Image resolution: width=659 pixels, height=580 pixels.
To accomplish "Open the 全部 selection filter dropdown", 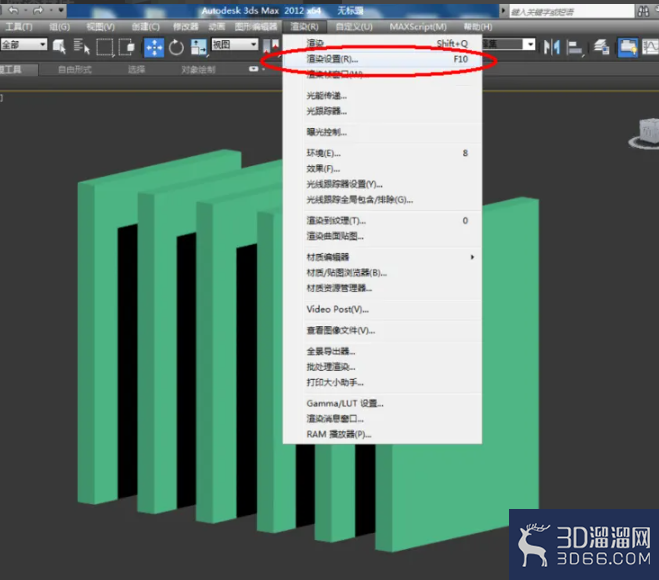I will coord(24,45).
